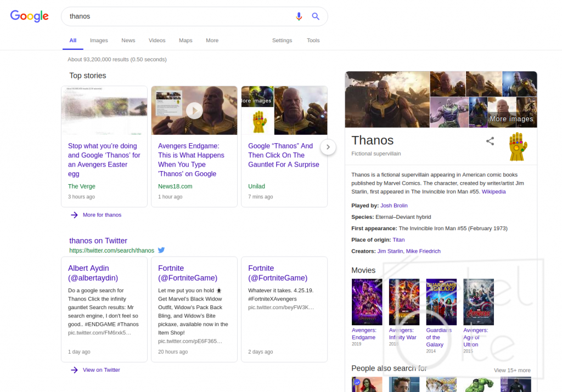Open thanos on Twitter heading

click(x=98, y=241)
